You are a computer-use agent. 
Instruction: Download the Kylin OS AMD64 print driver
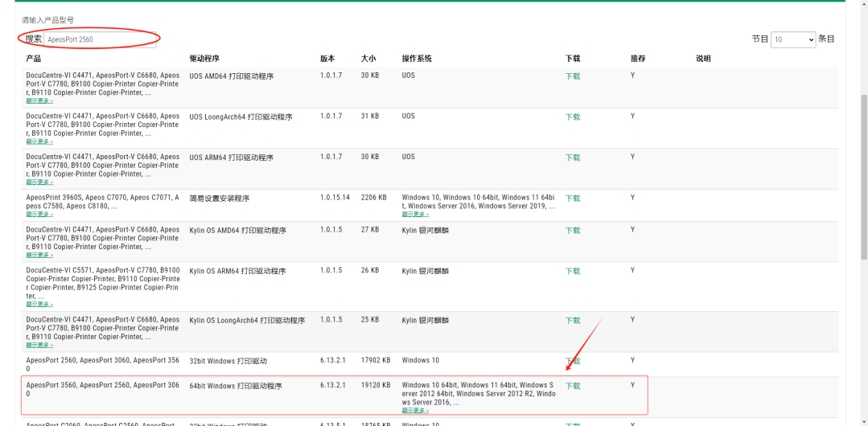[573, 231]
